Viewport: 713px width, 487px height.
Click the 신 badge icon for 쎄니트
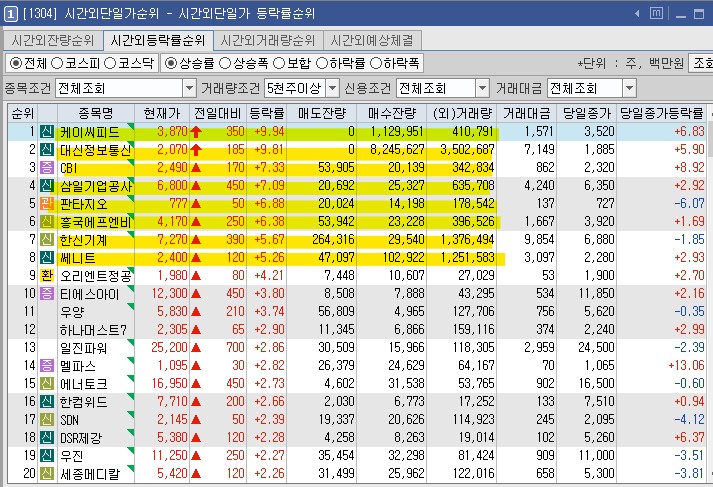point(47,258)
